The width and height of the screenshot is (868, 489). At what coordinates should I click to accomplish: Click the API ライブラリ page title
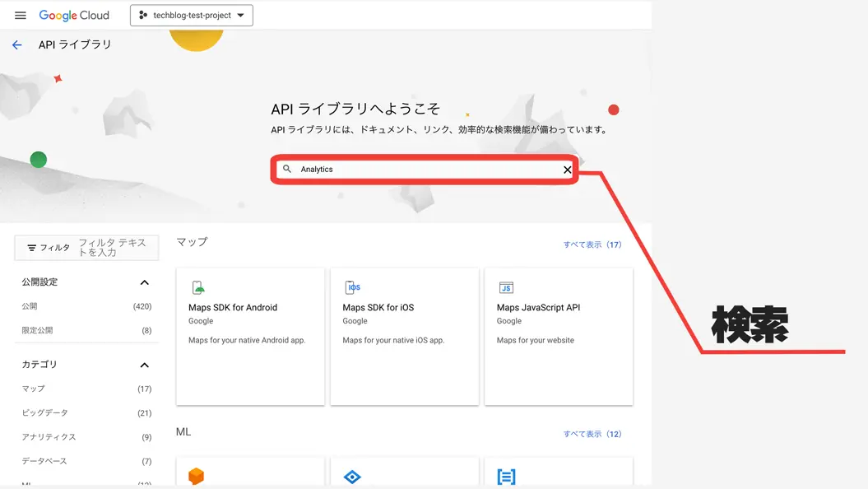click(x=75, y=44)
